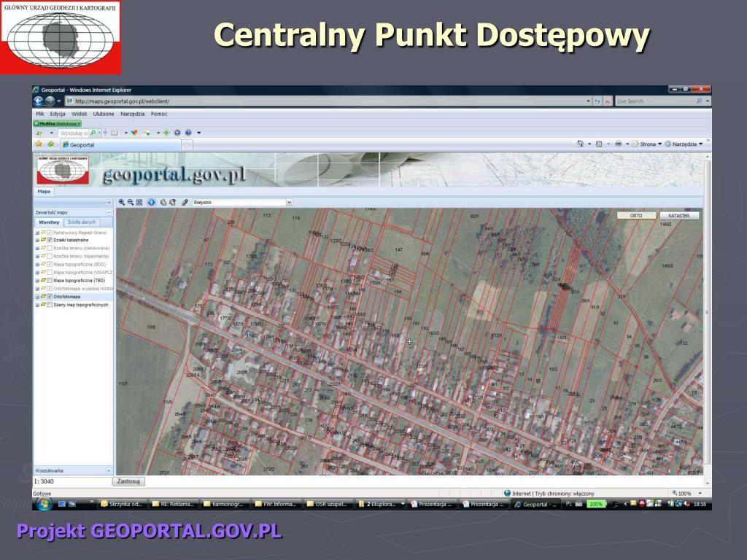The height and width of the screenshot is (560, 747).
Task: Click the Live Search input box
Action: click(x=654, y=101)
